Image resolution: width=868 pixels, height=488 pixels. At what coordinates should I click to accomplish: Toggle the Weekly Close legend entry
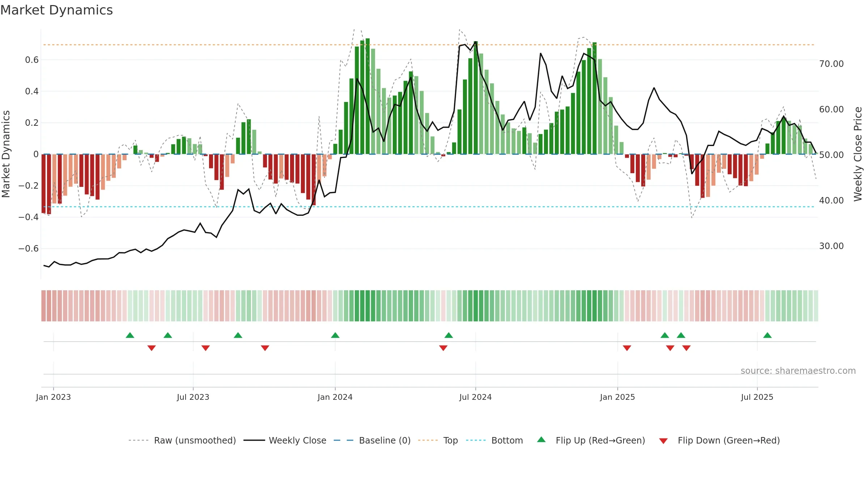(x=285, y=440)
